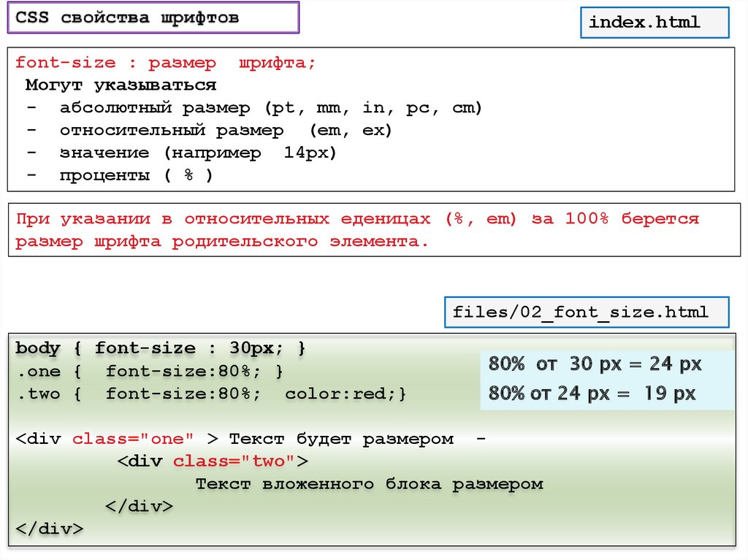Open the files/02_font_size.html link box
The height and width of the screenshot is (560, 748).
tap(587, 312)
